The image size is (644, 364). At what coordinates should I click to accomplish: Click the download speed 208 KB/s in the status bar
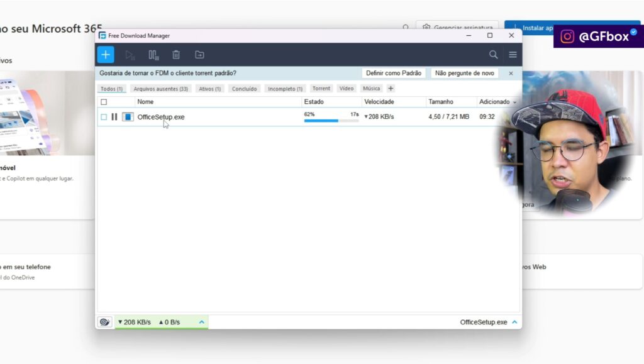(x=135, y=322)
